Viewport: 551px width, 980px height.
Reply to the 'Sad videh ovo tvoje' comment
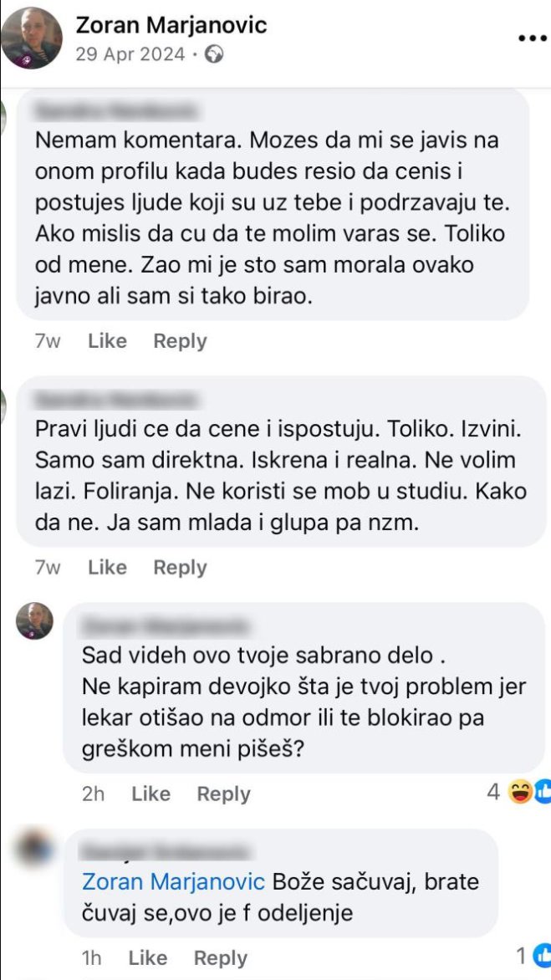223,794
